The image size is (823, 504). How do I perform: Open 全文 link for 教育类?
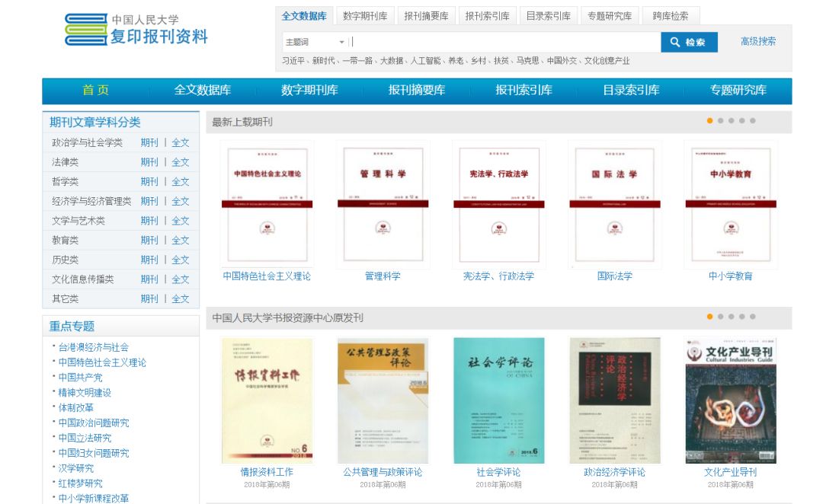pos(180,241)
